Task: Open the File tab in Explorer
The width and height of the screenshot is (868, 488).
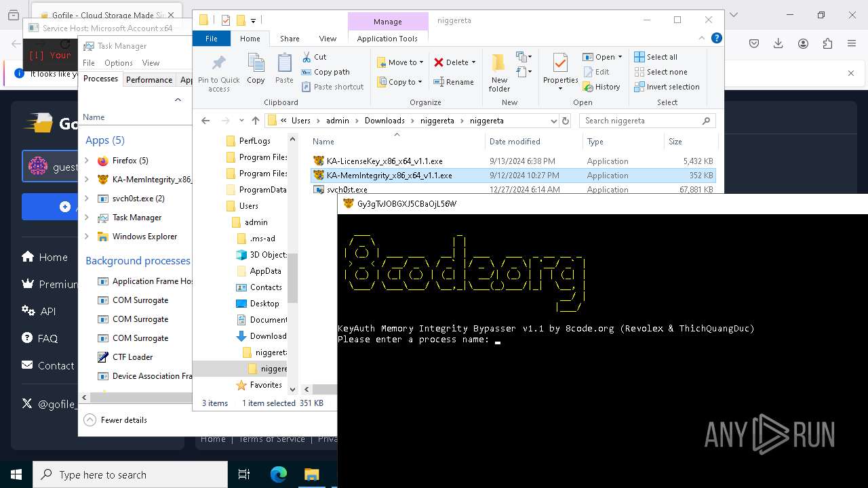Action: (x=212, y=39)
